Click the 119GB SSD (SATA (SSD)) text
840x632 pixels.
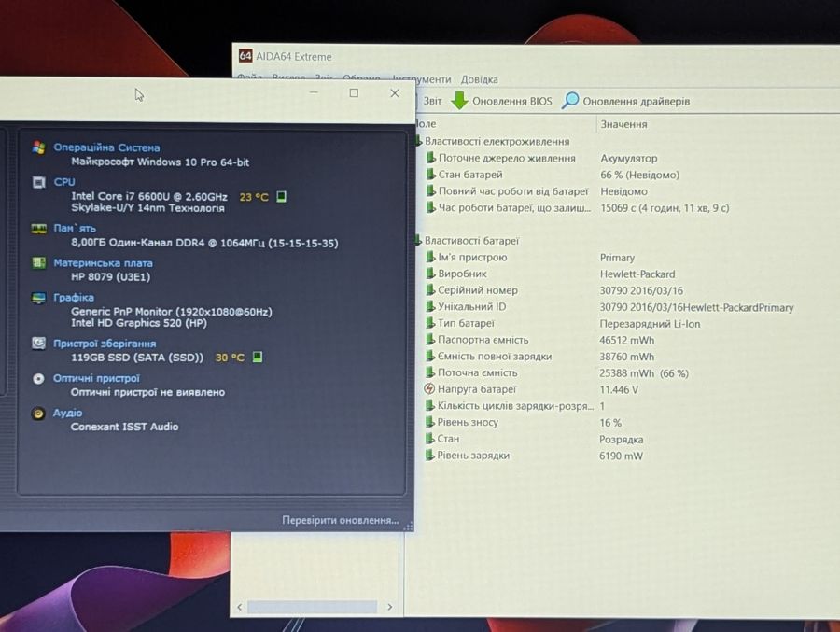137,358
